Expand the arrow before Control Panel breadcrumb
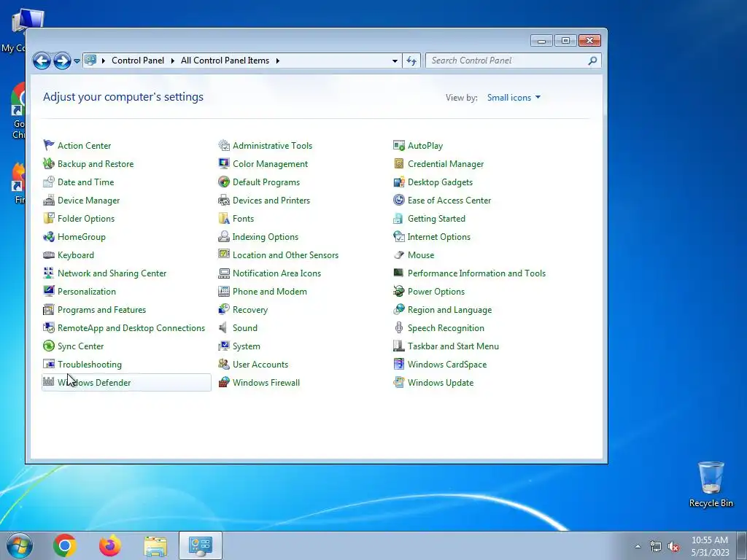The image size is (747, 560). point(104,61)
